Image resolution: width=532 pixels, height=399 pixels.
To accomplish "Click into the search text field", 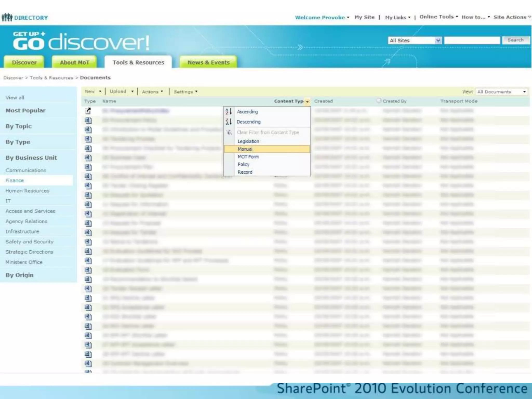I will (472, 41).
